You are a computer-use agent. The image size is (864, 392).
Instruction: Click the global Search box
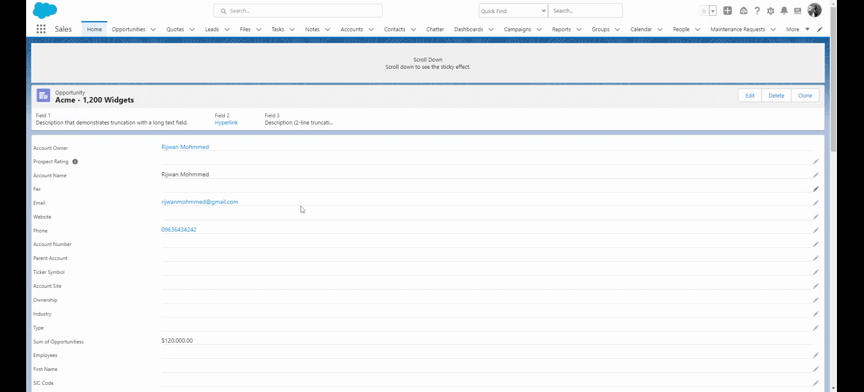coord(298,10)
